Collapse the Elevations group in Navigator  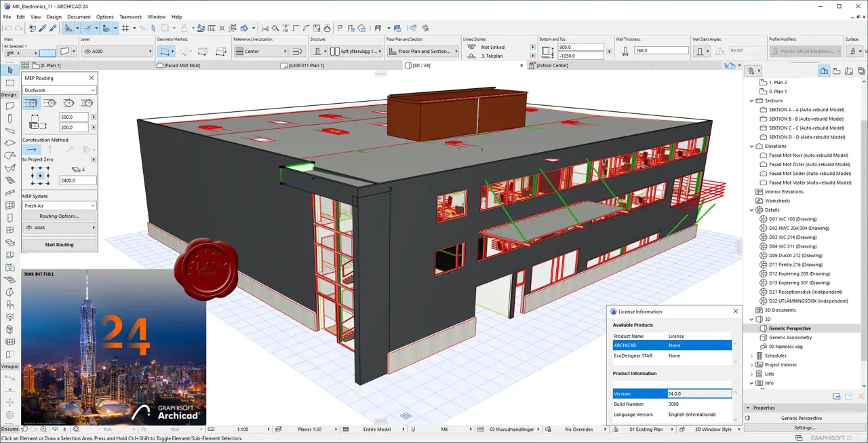point(751,146)
